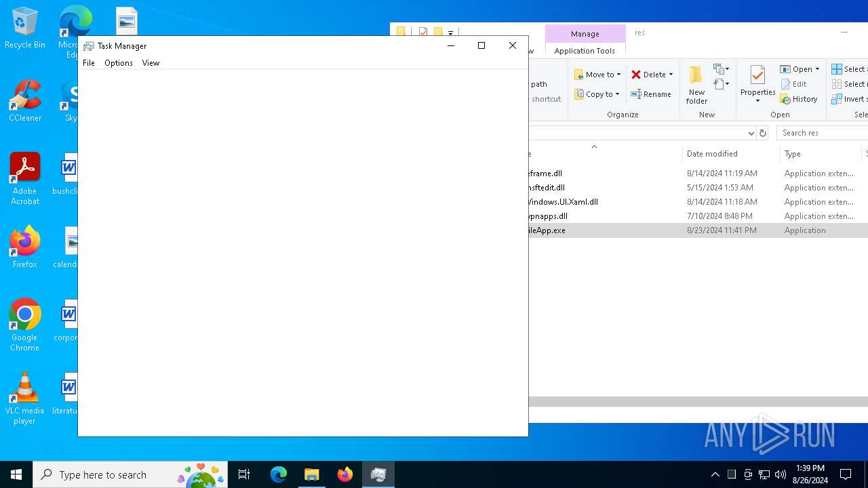This screenshot has width=868, height=488.
Task: Select the Adobe Acrobat desktop shortcut
Action: (25, 179)
